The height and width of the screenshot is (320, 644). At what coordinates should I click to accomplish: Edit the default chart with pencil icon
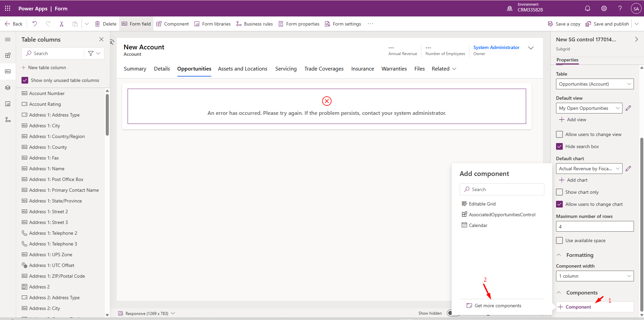[628, 169]
